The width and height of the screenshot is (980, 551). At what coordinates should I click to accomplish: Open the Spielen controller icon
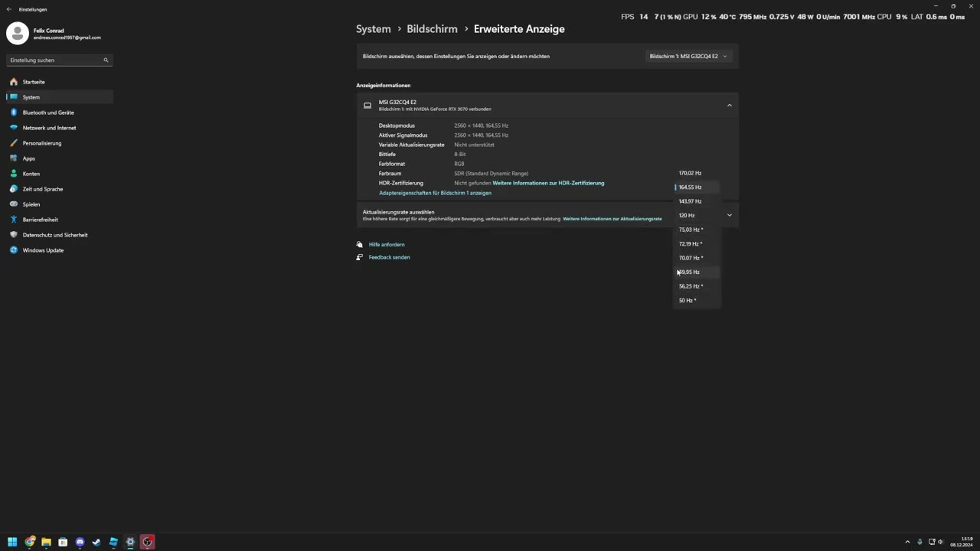pos(14,204)
